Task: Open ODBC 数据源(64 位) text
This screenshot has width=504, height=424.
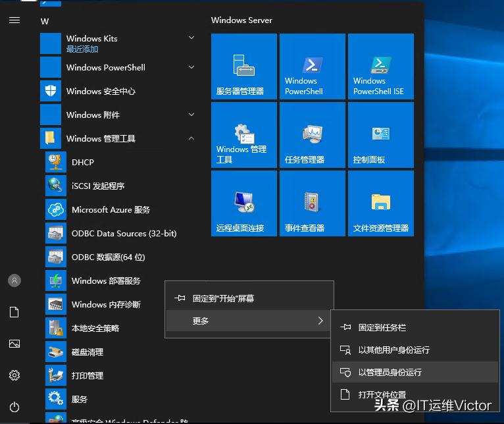Action: tap(109, 257)
